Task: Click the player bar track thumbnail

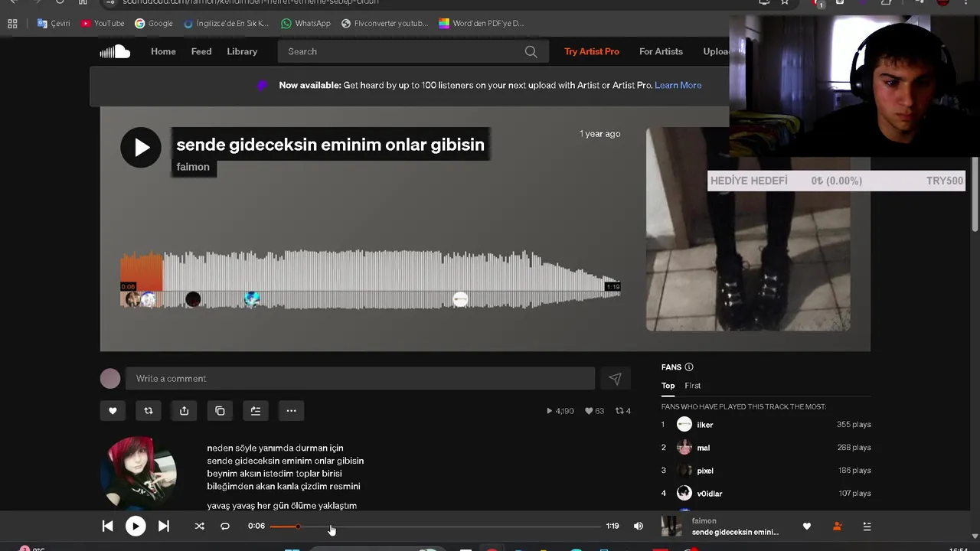Action: pos(671,527)
